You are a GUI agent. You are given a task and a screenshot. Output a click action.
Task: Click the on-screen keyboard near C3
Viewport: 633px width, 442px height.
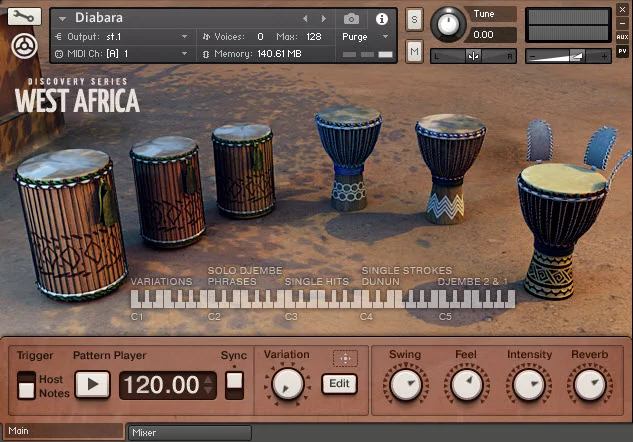(290, 299)
